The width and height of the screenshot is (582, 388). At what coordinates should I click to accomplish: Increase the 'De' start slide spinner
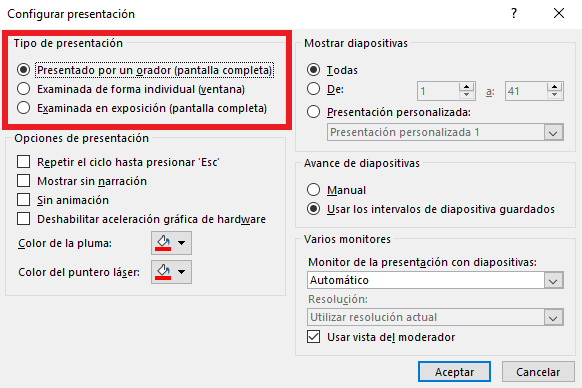[467, 87]
